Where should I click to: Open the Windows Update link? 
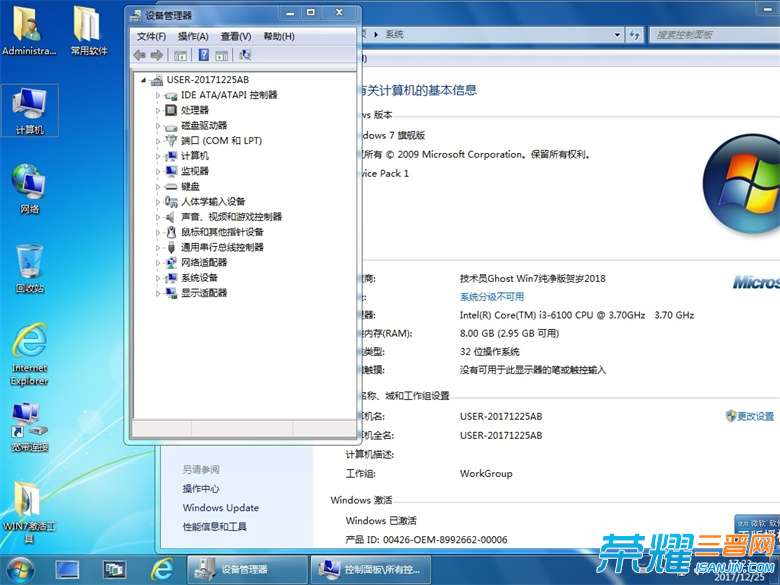point(220,508)
